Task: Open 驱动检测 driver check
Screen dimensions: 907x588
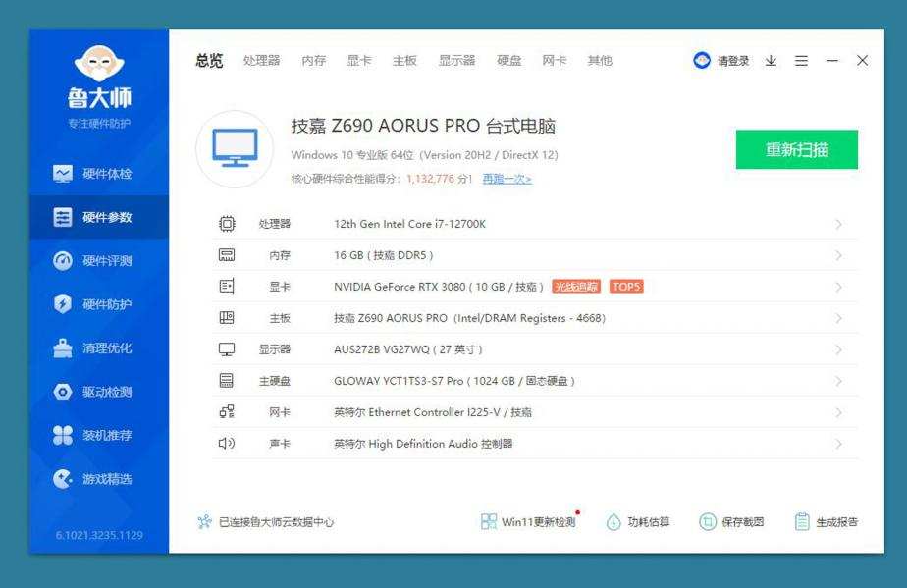Action: pyautogui.click(x=96, y=392)
